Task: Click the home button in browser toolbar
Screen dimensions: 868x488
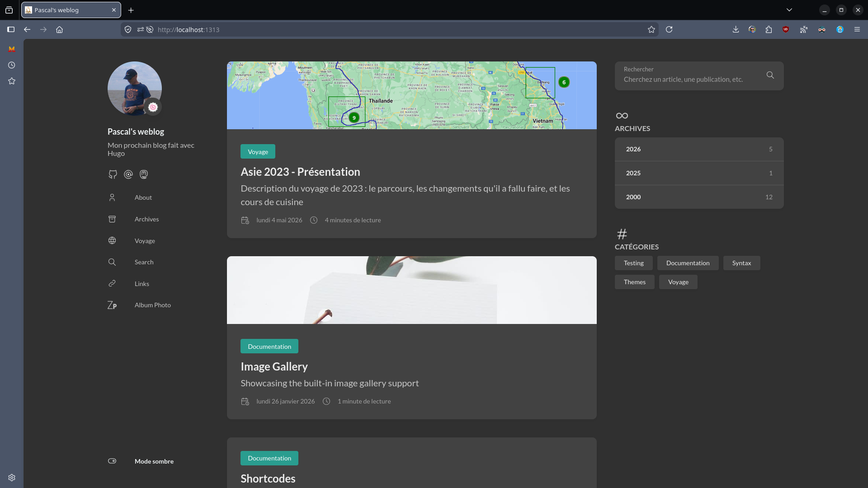Action: [x=59, y=29]
